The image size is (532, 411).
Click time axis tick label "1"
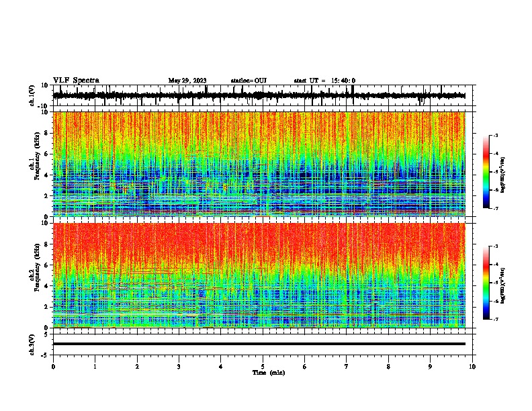[95, 367]
